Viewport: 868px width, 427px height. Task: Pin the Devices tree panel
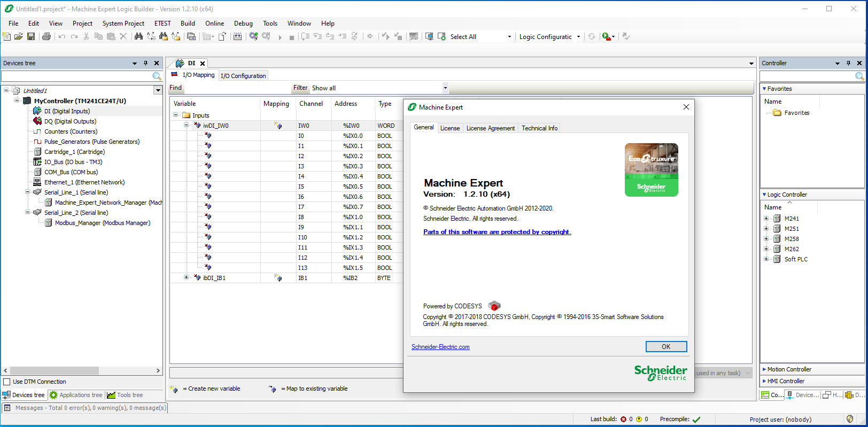coord(145,63)
